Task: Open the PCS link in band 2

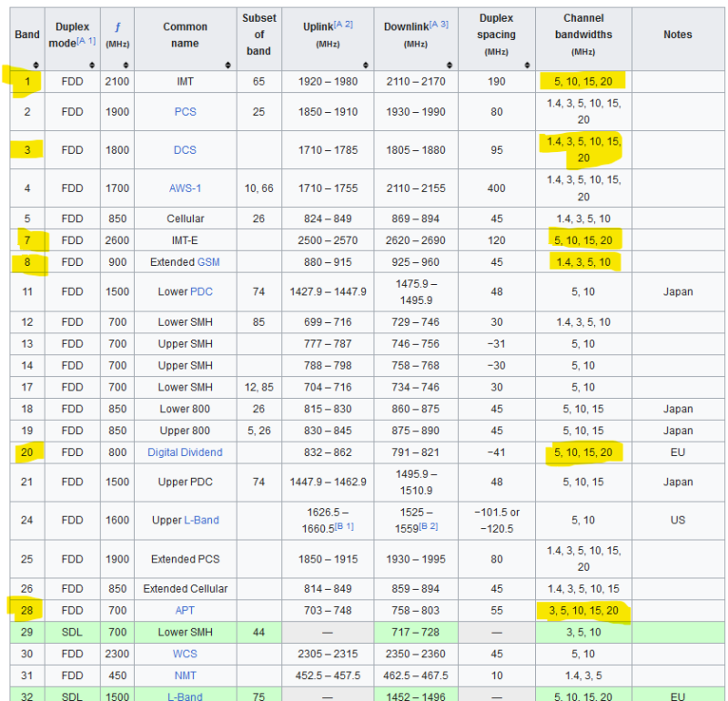Action: [186, 112]
